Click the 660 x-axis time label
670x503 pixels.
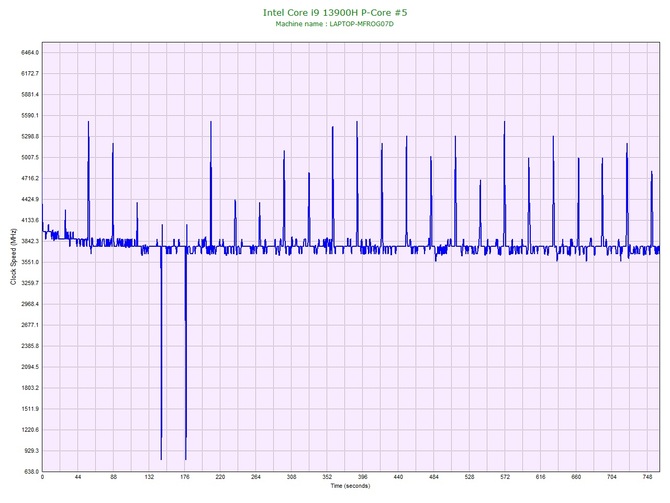click(576, 477)
